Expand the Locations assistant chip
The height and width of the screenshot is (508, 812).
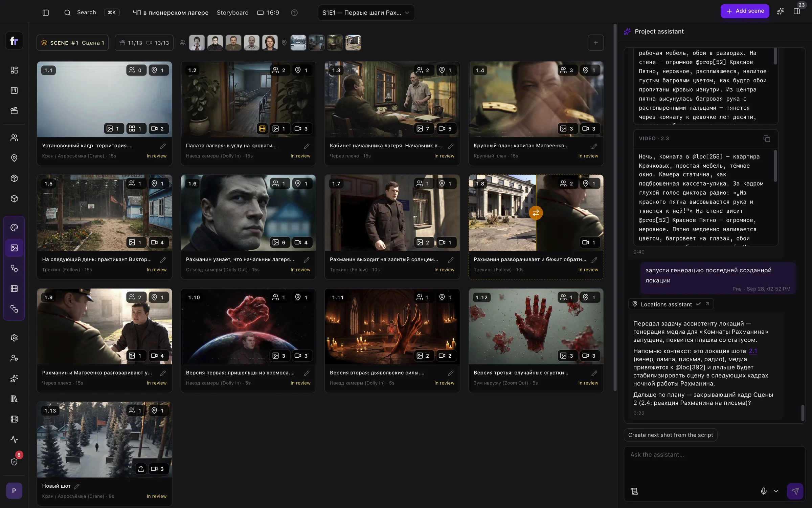671,304
